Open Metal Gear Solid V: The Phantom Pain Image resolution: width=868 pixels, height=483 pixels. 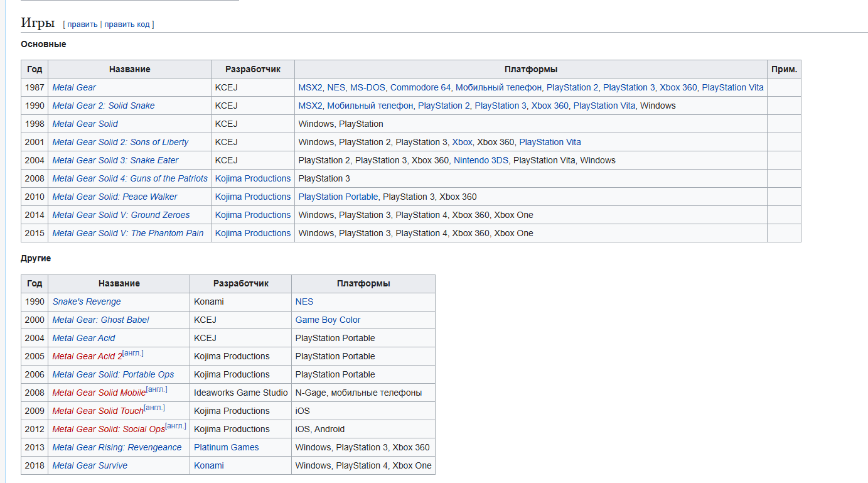click(x=127, y=233)
